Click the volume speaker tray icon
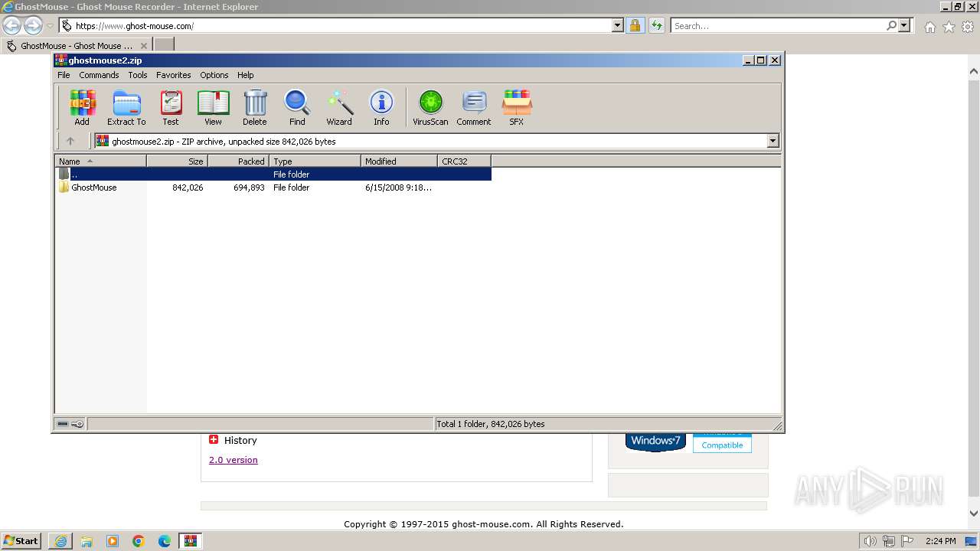Image resolution: width=980 pixels, height=551 pixels. click(x=870, y=541)
